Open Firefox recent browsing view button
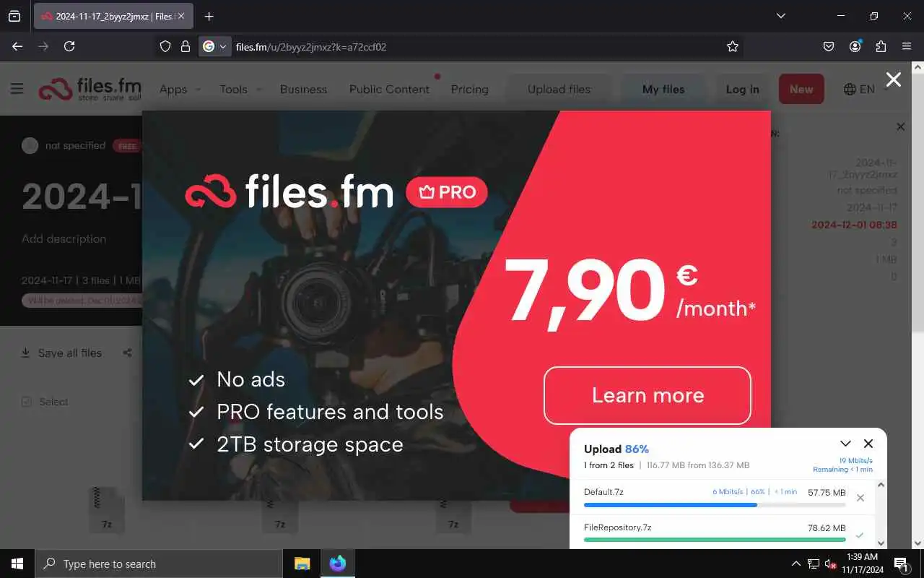Screen dimensions: 924x578 click(14, 16)
